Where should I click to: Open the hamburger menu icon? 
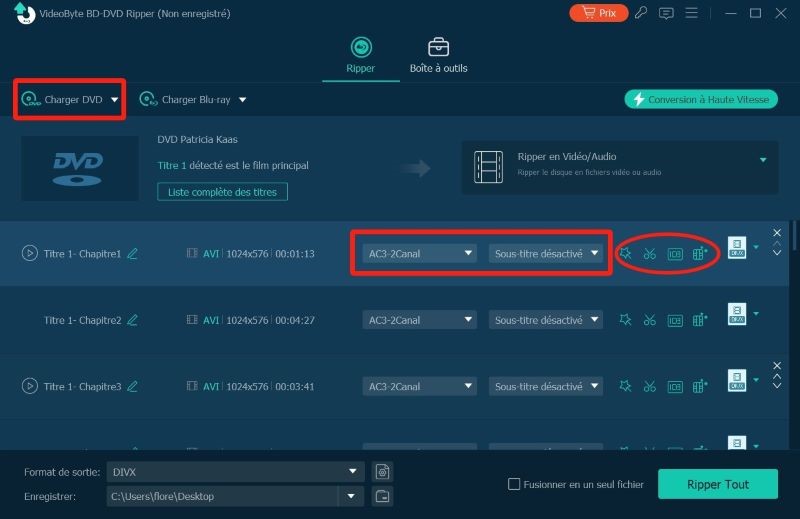pos(691,13)
